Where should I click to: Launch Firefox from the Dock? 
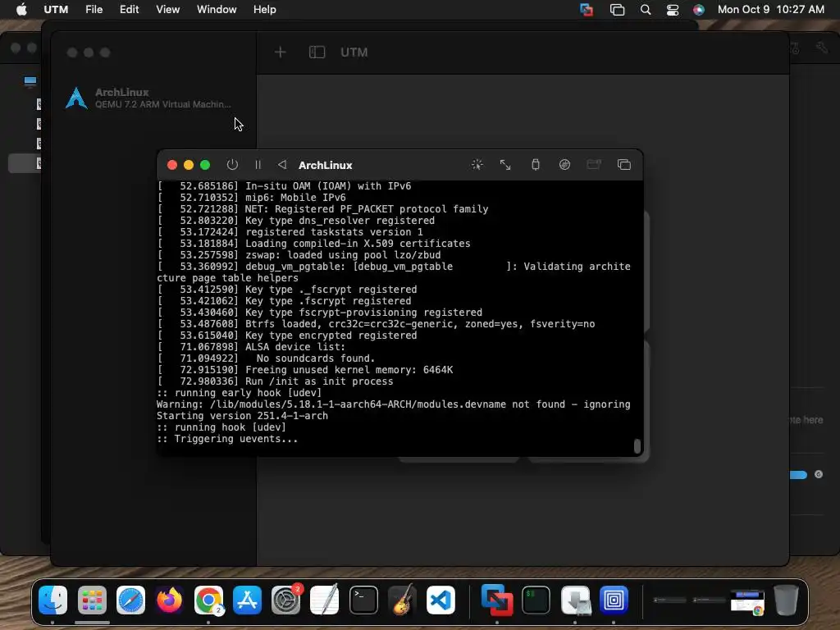click(x=169, y=600)
